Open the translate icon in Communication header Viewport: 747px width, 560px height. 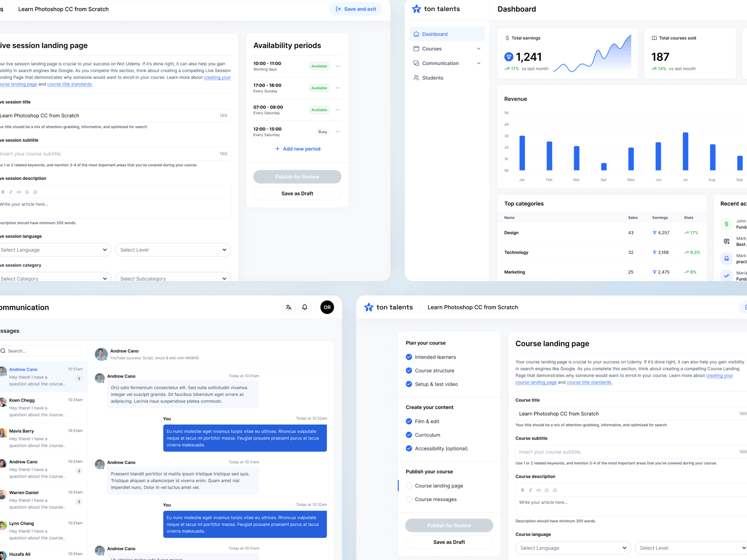coord(288,307)
